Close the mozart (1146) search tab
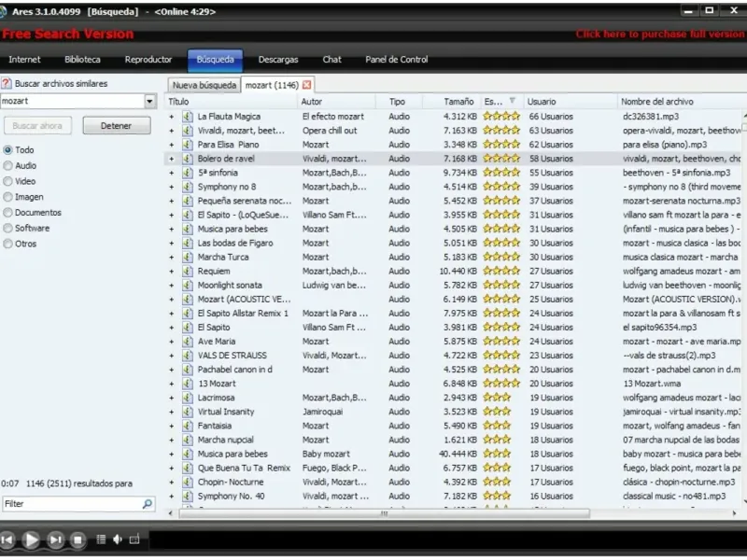The width and height of the screenshot is (747, 560). 307,85
